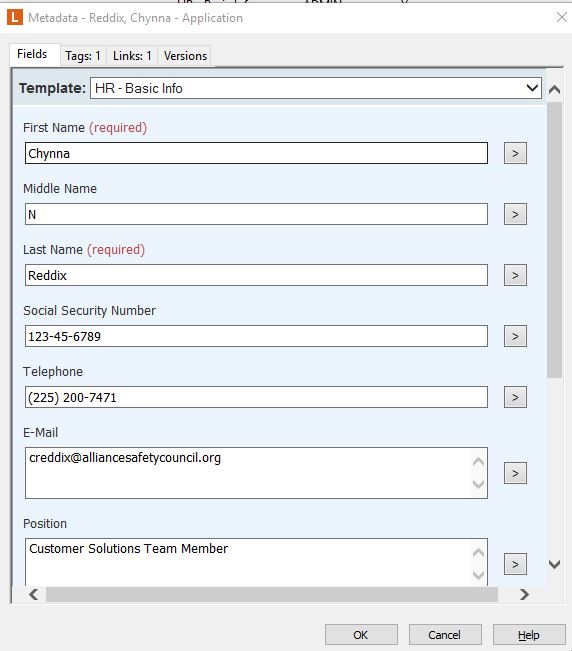The height and width of the screenshot is (651, 572).
Task: Click the arrow button beside E-Mail
Action: click(x=515, y=473)
